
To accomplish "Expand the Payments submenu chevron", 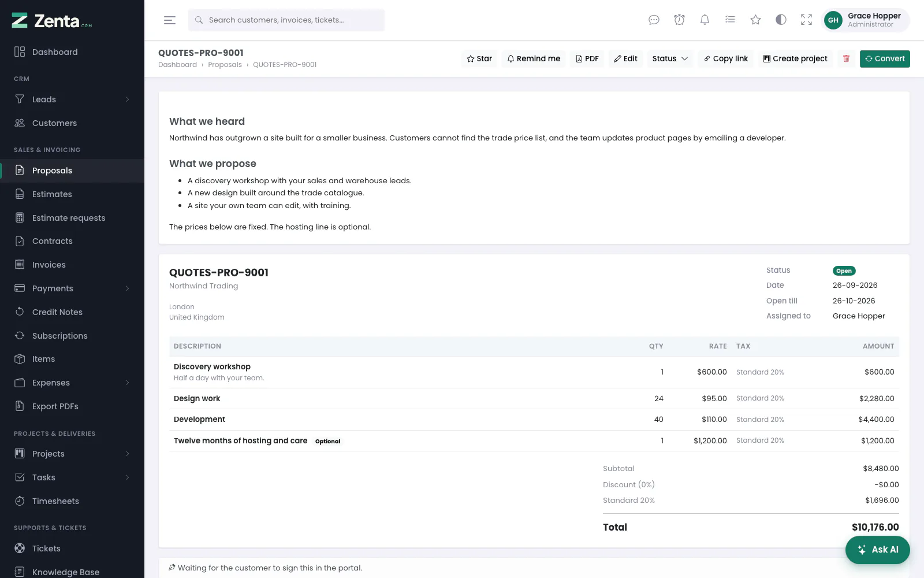I will [x=127, y=288].
